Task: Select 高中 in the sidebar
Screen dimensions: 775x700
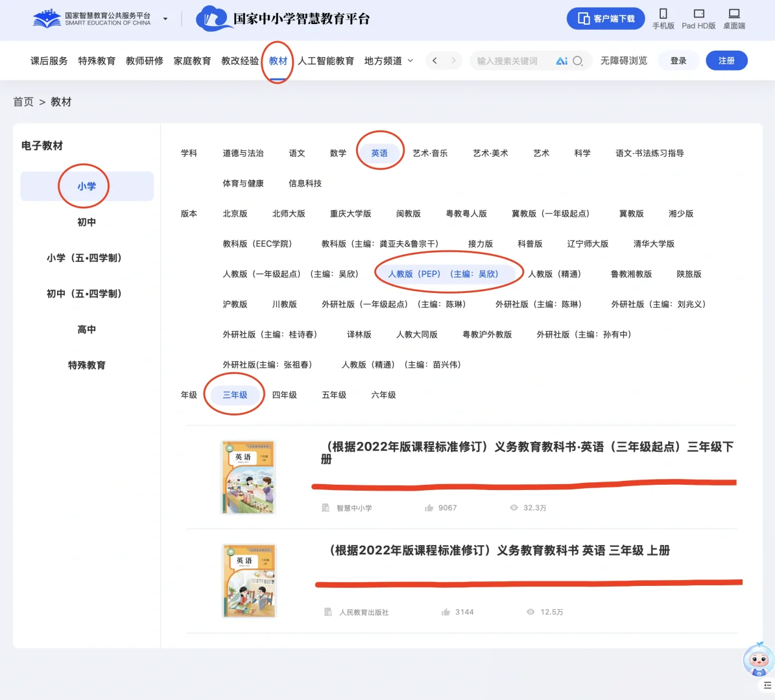Action: [86, 329]
